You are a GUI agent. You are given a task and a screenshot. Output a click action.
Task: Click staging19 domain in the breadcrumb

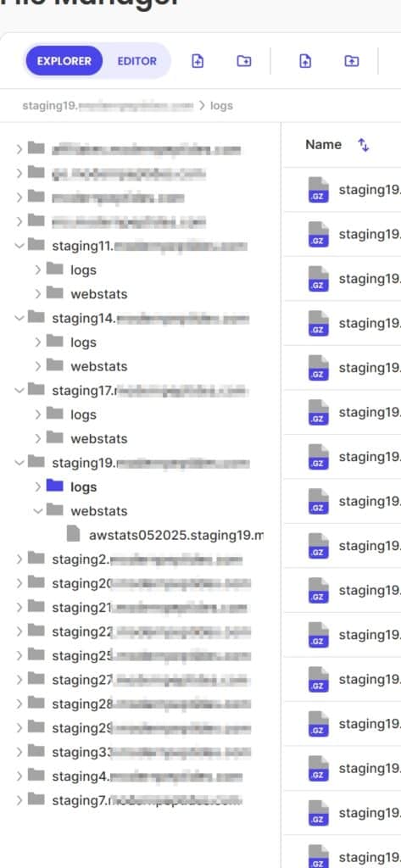pyautogui.click(x=108, y=105)
